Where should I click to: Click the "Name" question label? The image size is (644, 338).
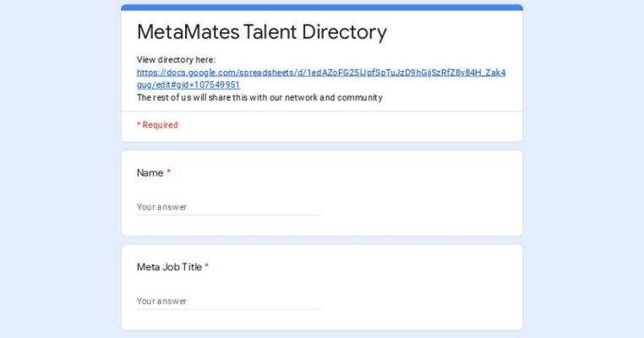pos(150,173)
